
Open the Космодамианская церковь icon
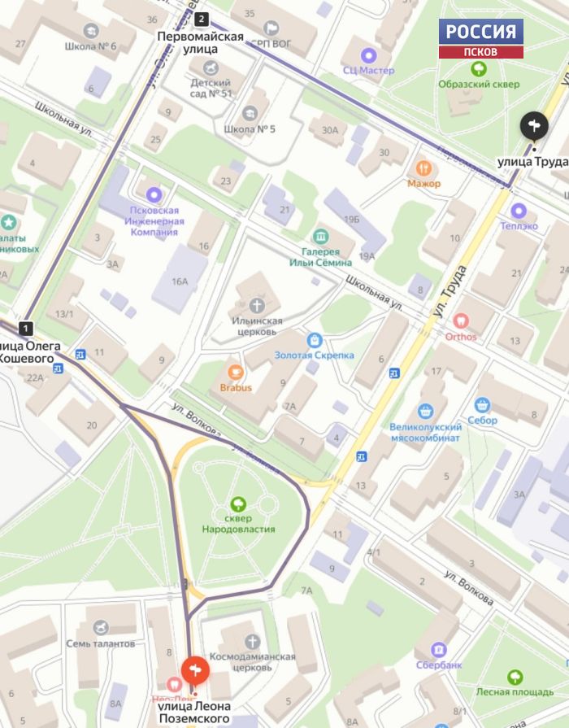coord(252,642)
